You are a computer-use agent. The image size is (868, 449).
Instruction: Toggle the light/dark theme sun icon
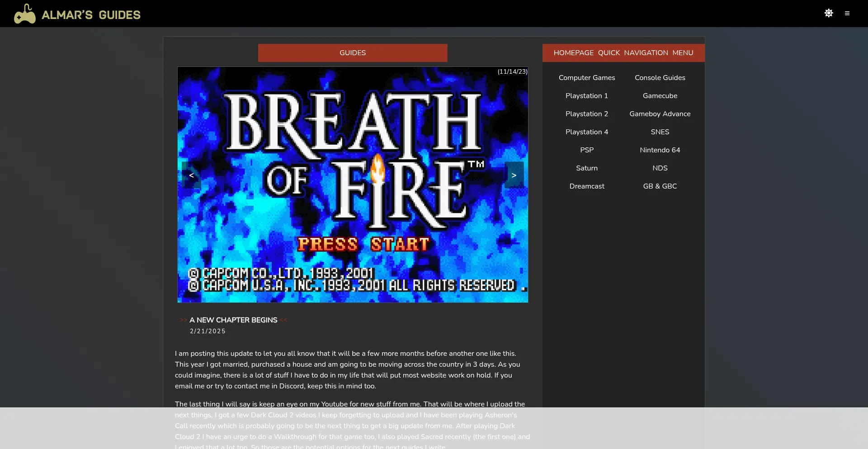click(x=829, y=13)
